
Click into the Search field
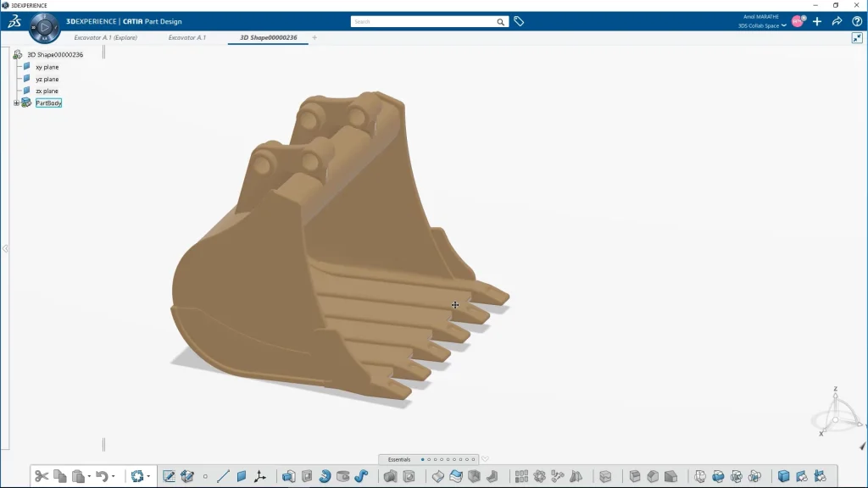[428, 21]
